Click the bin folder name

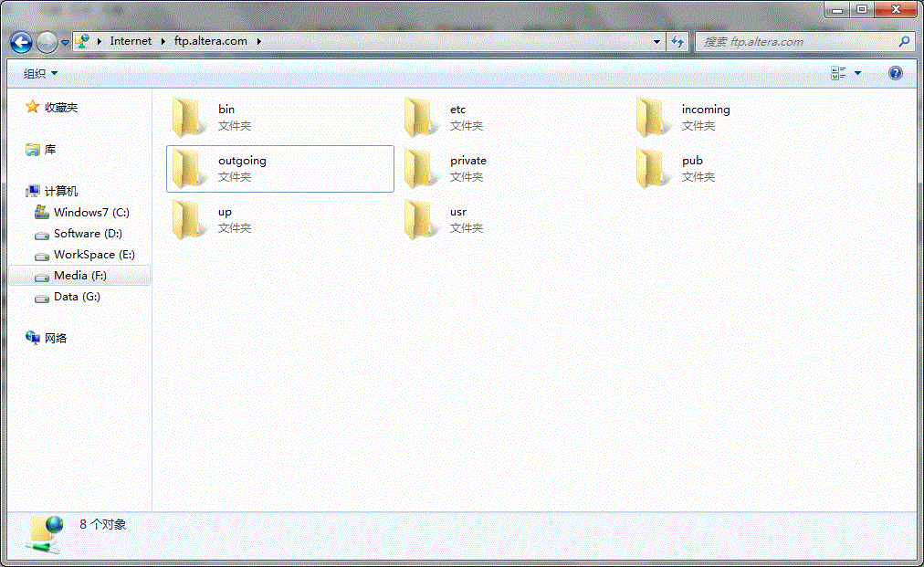[226, 109]
